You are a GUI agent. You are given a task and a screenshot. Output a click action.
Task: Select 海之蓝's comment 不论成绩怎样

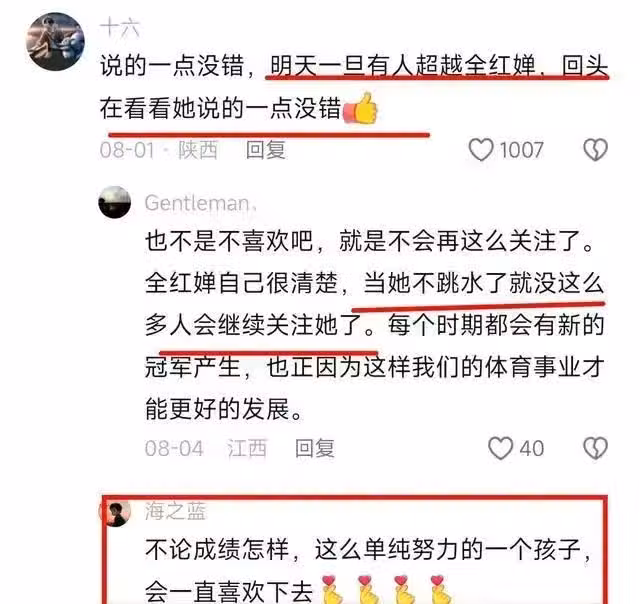217,549
